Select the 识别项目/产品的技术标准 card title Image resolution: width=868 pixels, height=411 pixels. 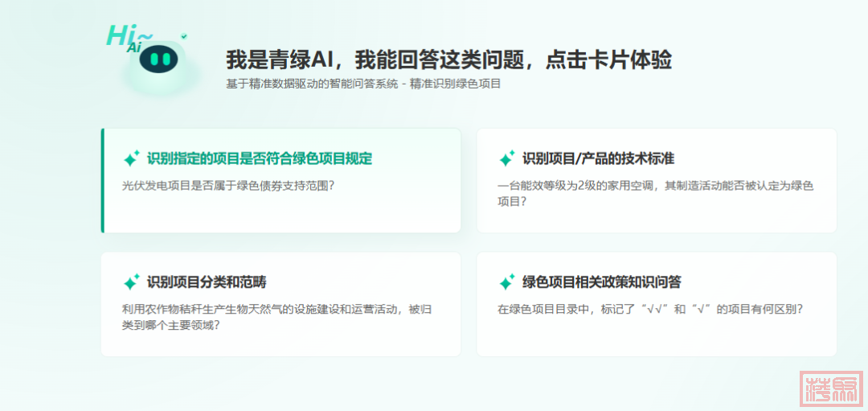598,158
